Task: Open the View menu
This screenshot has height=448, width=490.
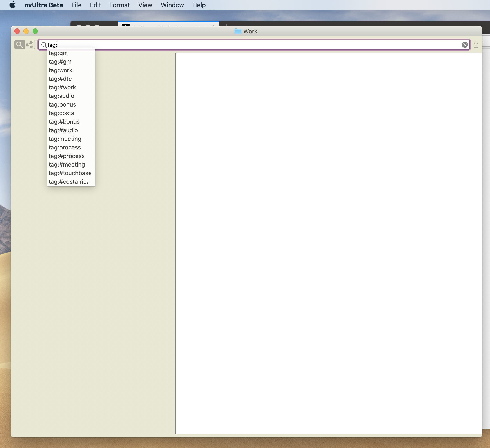Action: pos(145,5)
